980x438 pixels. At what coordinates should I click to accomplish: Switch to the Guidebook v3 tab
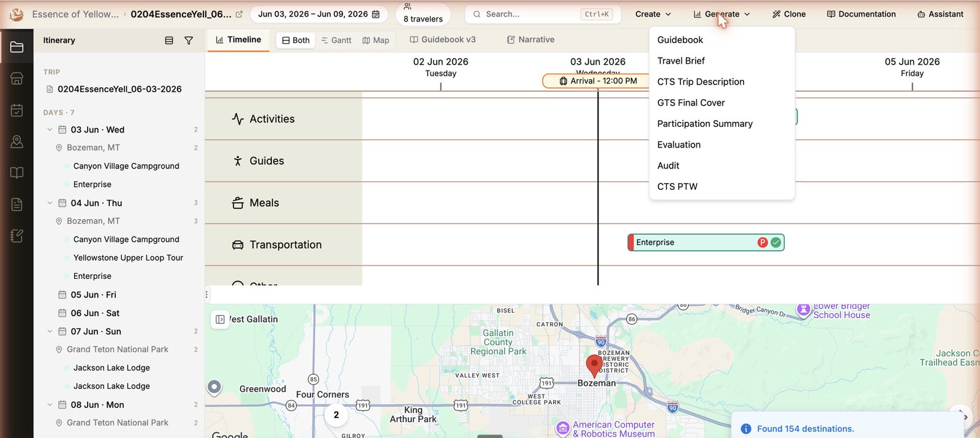443,40
